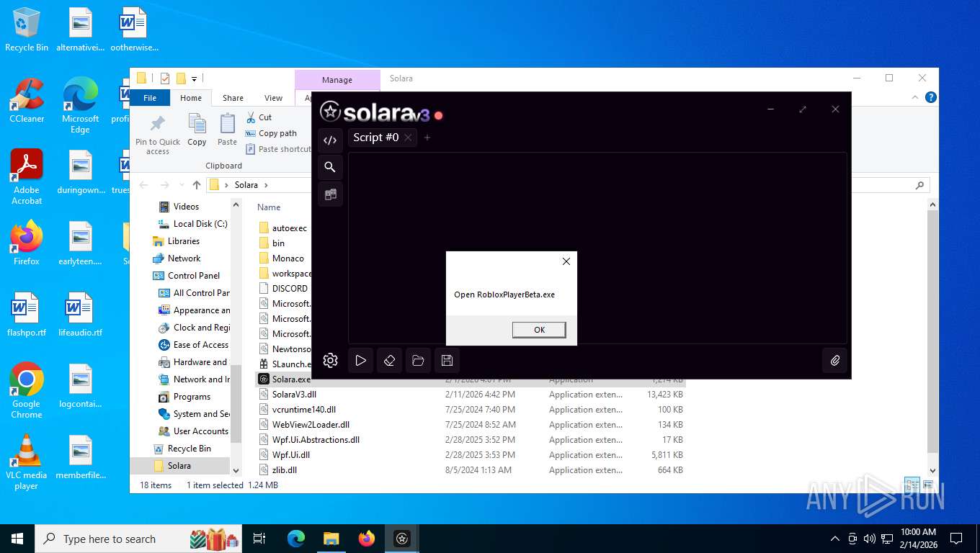Click Copy path in the ribbon
Image resolution: width=980 pixels, height=553 pixels.
(271, 133)
